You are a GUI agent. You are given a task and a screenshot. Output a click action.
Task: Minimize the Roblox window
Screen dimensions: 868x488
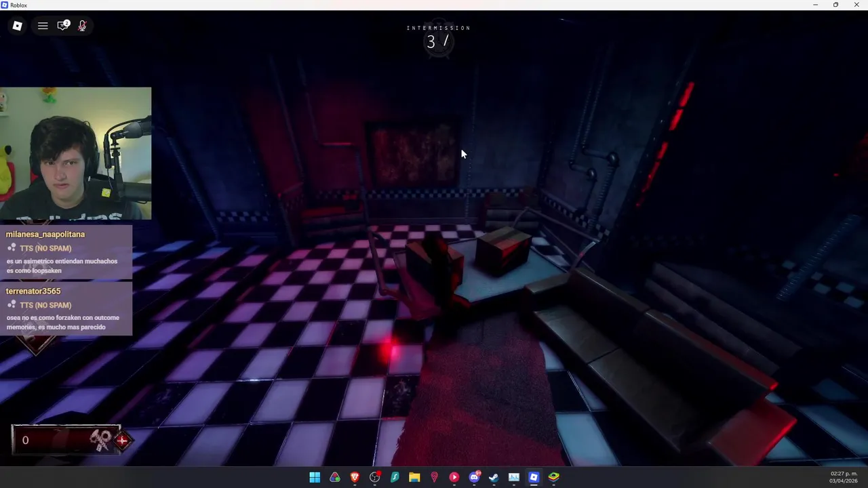click(816, 5)
